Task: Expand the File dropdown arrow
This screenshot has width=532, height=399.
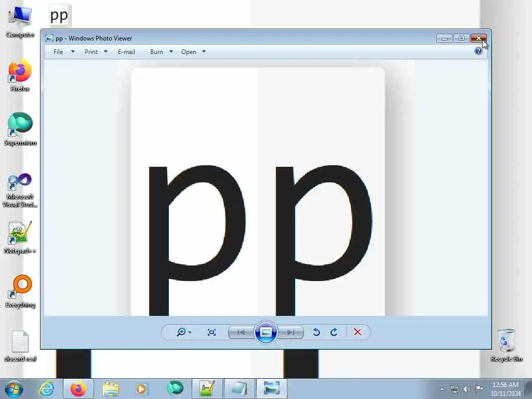Action: [x=73, y=51]
